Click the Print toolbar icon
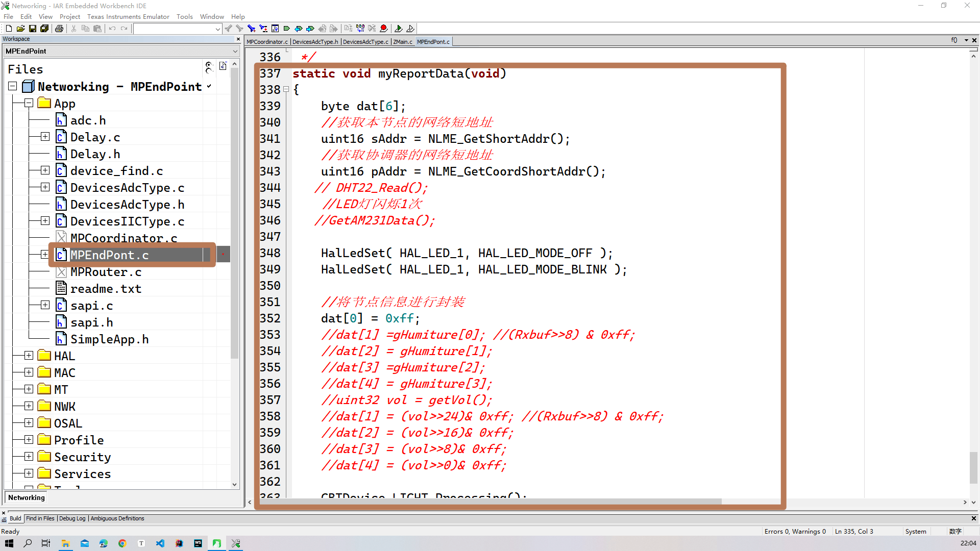Screen dimensions: 980x551 coord(59,29)
